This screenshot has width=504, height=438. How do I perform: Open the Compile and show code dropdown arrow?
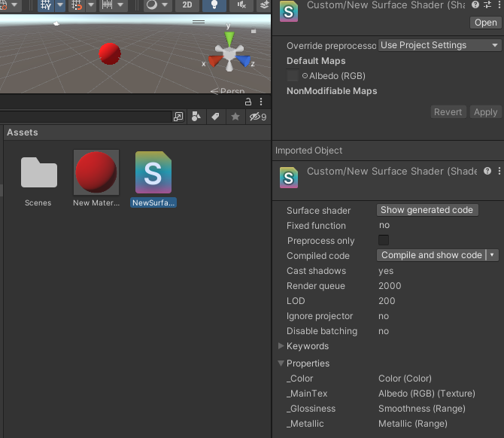point(492,255)
